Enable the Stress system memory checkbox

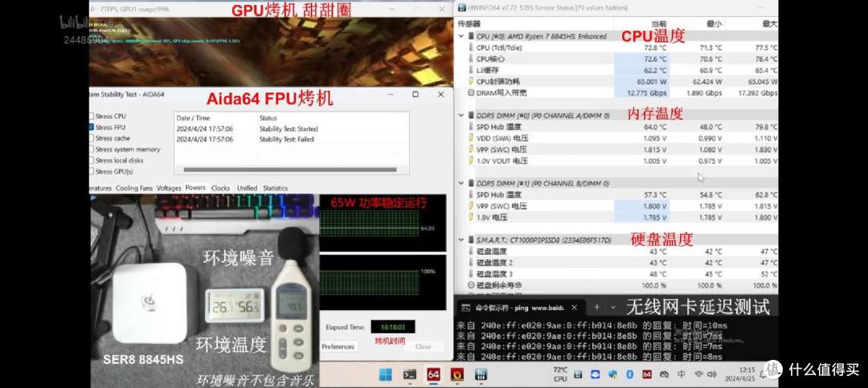click(91, 149)
